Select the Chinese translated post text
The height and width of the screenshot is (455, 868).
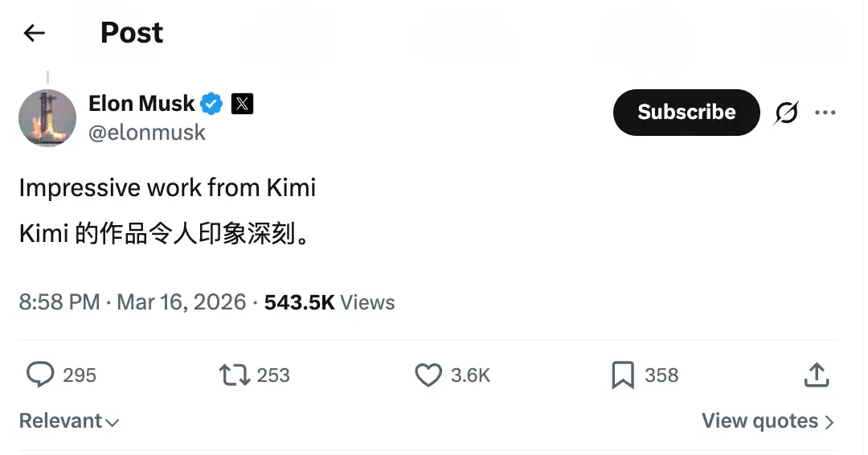165,234
